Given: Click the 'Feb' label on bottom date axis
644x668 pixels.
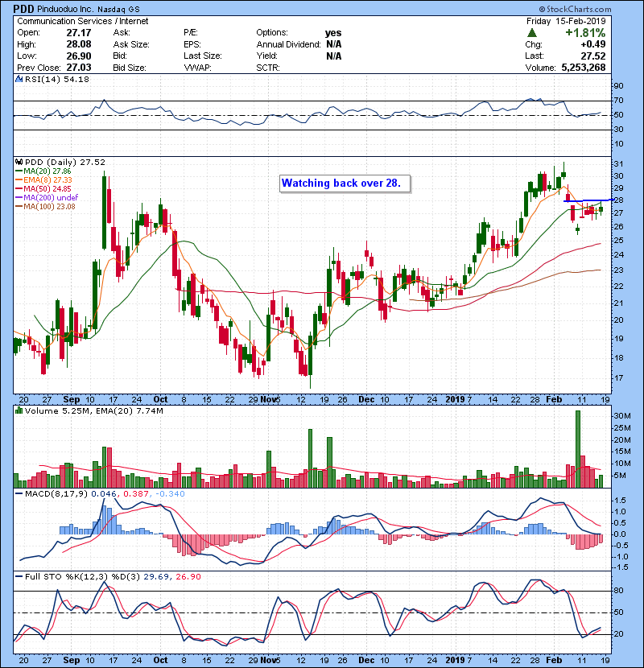Looking at the screenshot, I should pos(554,660).
